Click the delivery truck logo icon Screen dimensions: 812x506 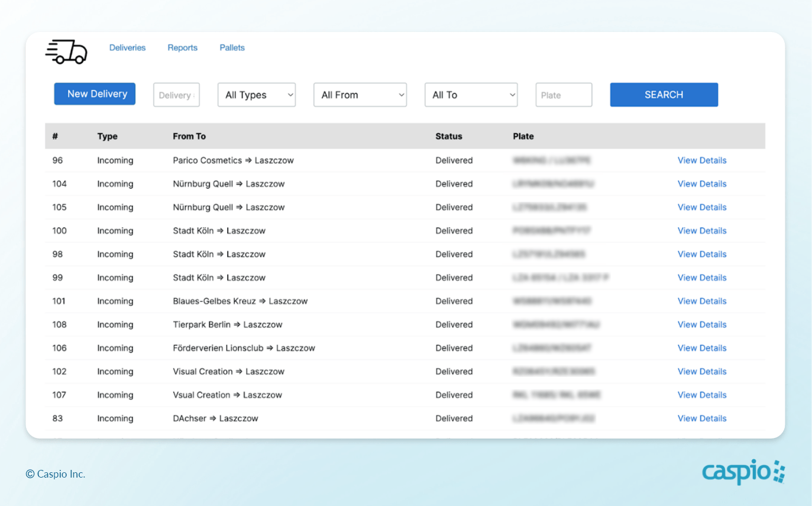[66, 51]
